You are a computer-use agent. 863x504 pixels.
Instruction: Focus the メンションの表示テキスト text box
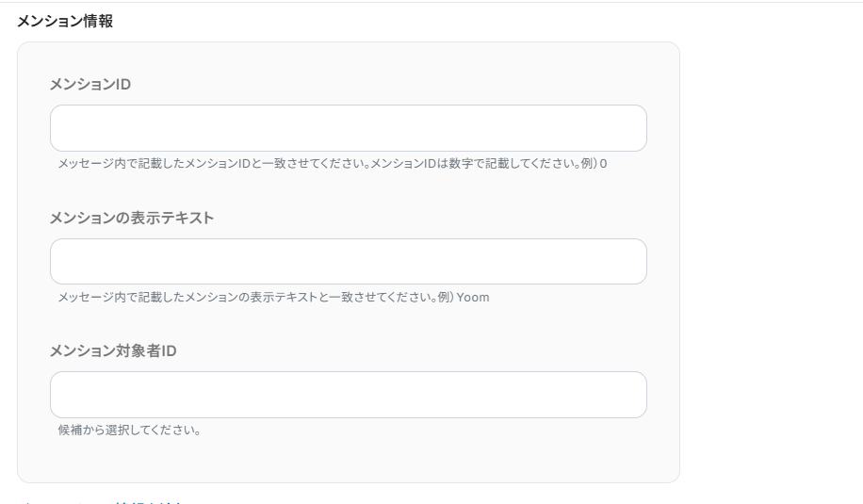(348, 261)
